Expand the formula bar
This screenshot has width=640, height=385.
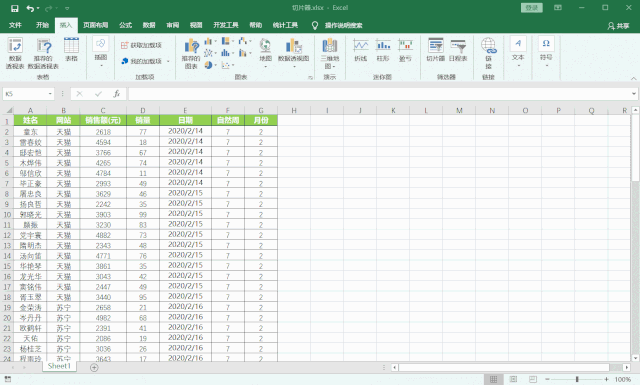(x=633, y=94)
